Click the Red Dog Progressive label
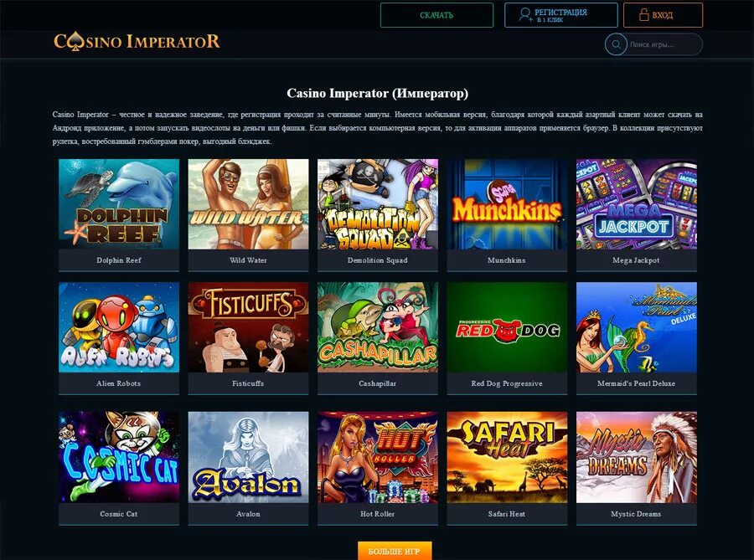The width and height of the screenshot is (754, 560). point(507,383)
